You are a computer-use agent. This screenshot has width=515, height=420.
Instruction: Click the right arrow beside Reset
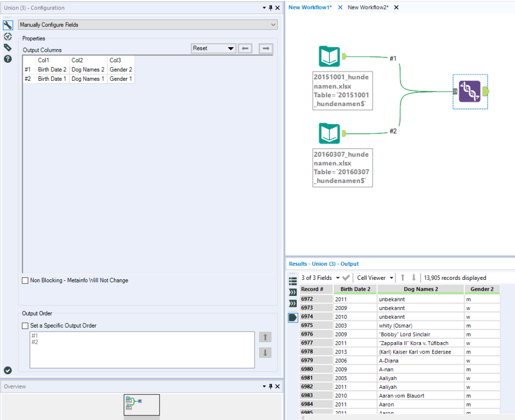pos(265,48)
